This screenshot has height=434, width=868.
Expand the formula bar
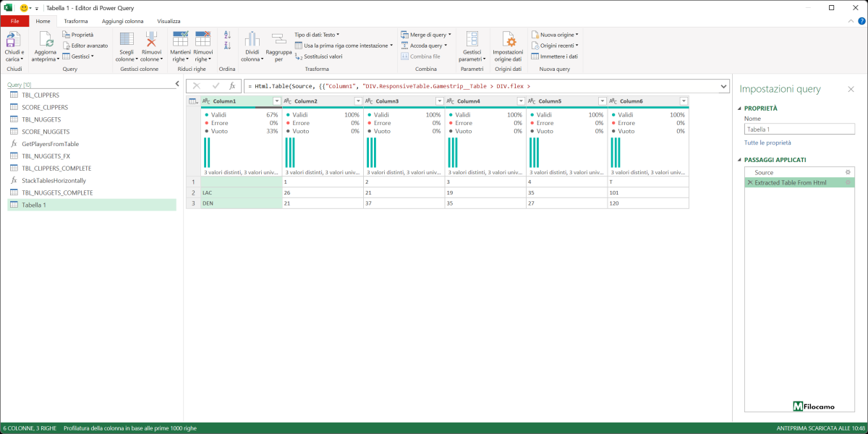[x=724, y=86]
